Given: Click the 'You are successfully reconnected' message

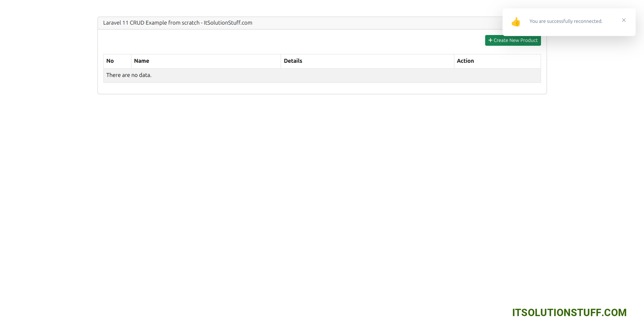Looking at the screenshot, I should coord(566,21).
